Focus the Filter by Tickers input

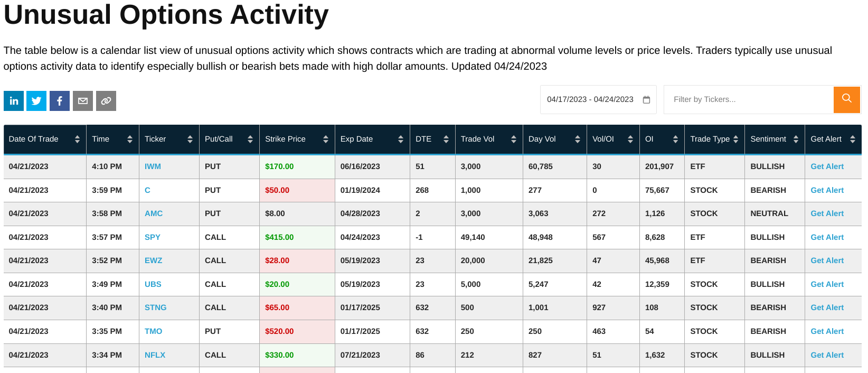[749, 99]
